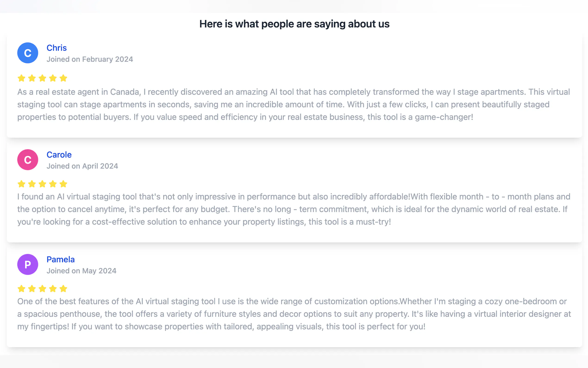Click the fifth star in Chris's rating
The image size is (588, 368).
tap(63, 78)
